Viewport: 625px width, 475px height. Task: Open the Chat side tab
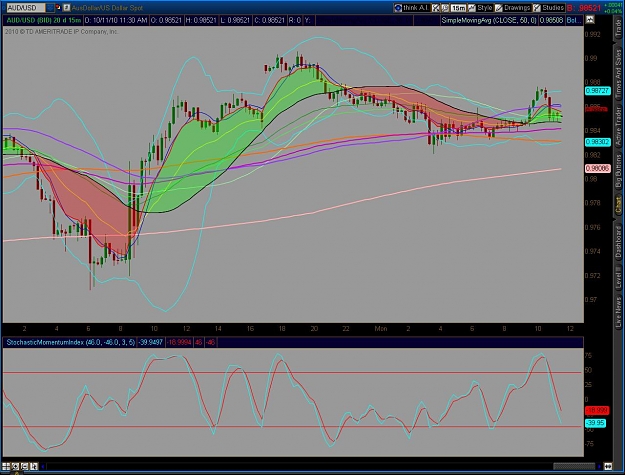(618, 205)
